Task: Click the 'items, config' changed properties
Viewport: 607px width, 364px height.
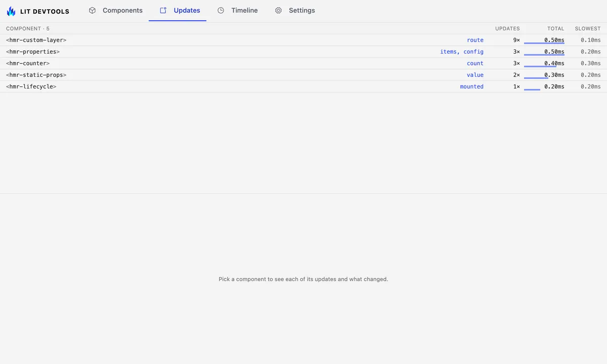Action: pos(462,52)
